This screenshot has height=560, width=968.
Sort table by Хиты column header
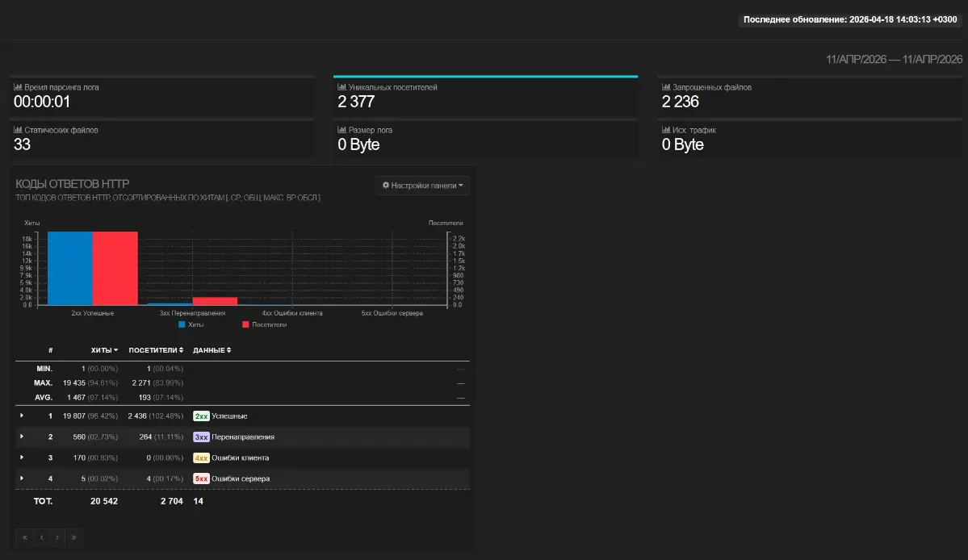[x=104, y=350]
